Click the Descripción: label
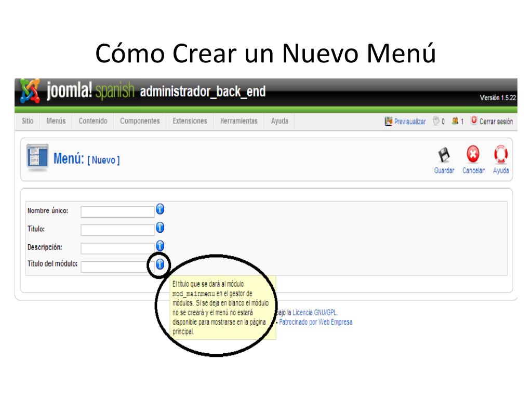Image resolution: width=532 pixels, height=399 pixels. click(x=45, y=247)
